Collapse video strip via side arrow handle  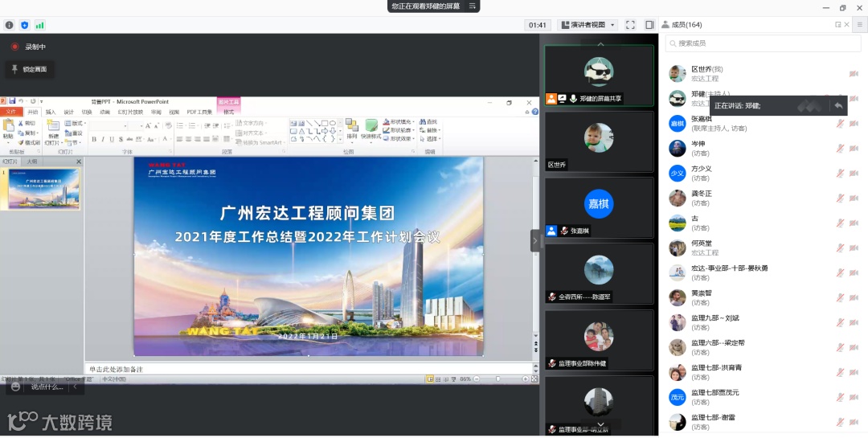coord(534,240)
